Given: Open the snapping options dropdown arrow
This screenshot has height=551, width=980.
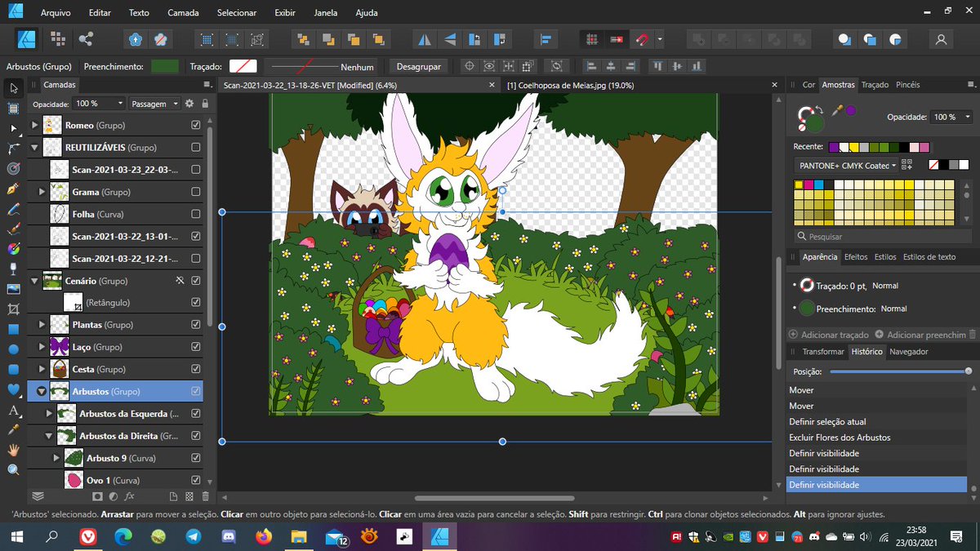Looking at the screenshot, I should click(x=659, y=39).
